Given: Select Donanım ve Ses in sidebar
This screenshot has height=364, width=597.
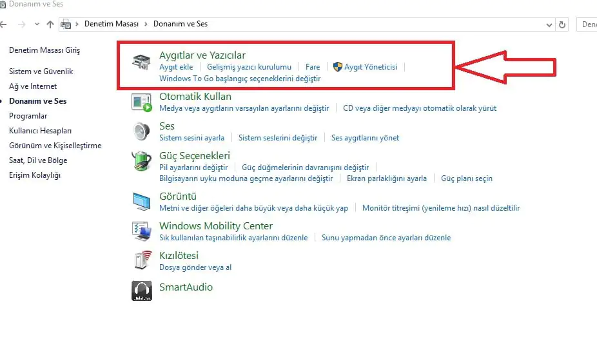Looking at the screenshot, I should coord(37,101).
